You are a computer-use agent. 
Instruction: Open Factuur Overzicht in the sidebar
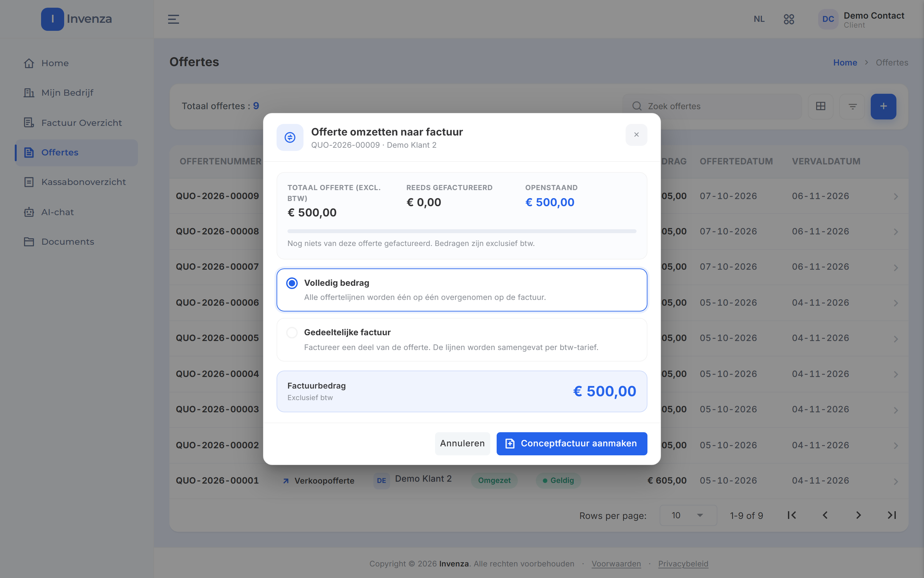(76, 123)
